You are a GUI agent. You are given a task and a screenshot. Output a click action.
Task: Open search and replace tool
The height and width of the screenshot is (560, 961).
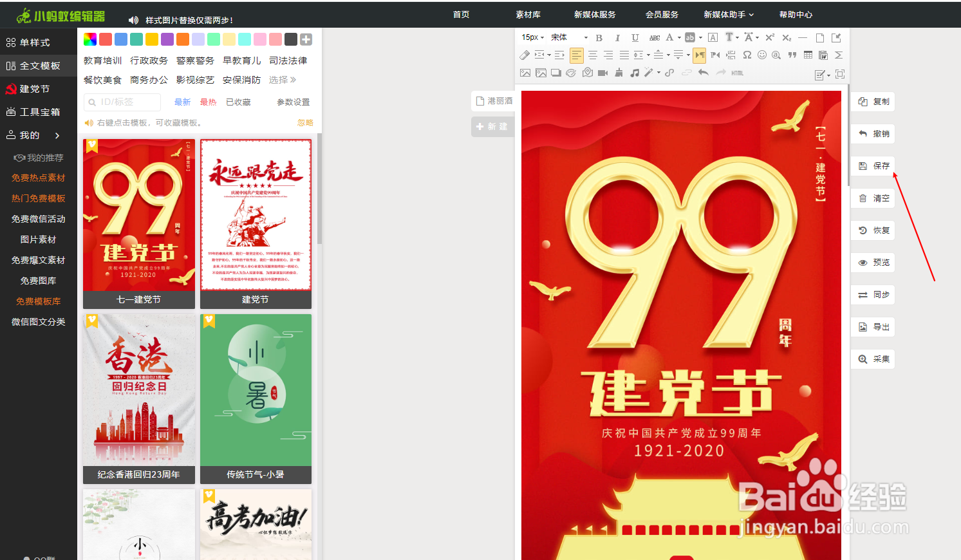(x=776, y=55)
